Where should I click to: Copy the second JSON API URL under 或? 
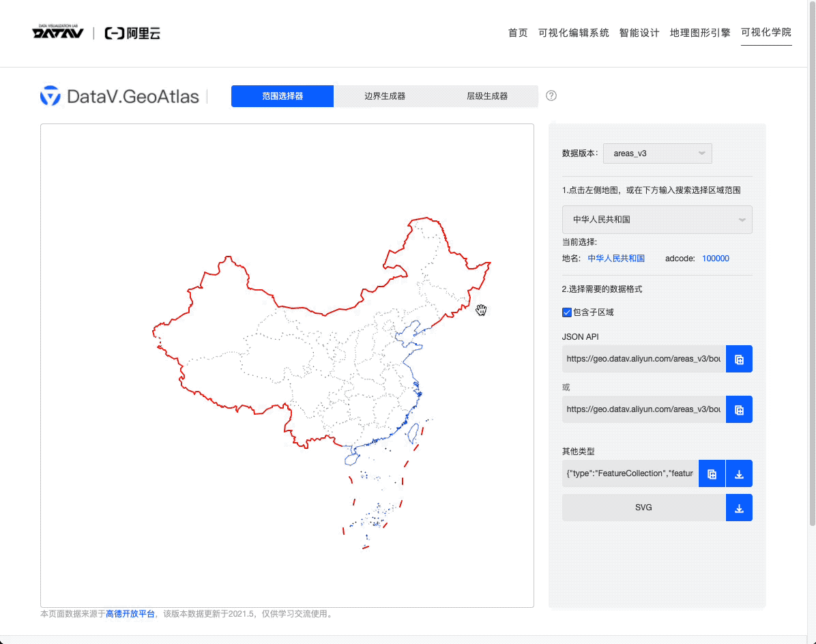pyautogui.click(x=739, y=409)
